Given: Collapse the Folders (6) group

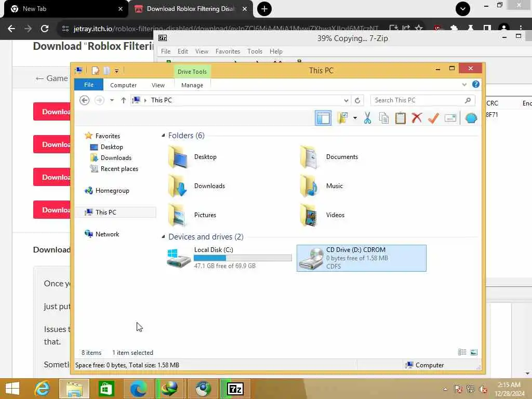Looking at the screenshot, I should [x=163, y=136].
